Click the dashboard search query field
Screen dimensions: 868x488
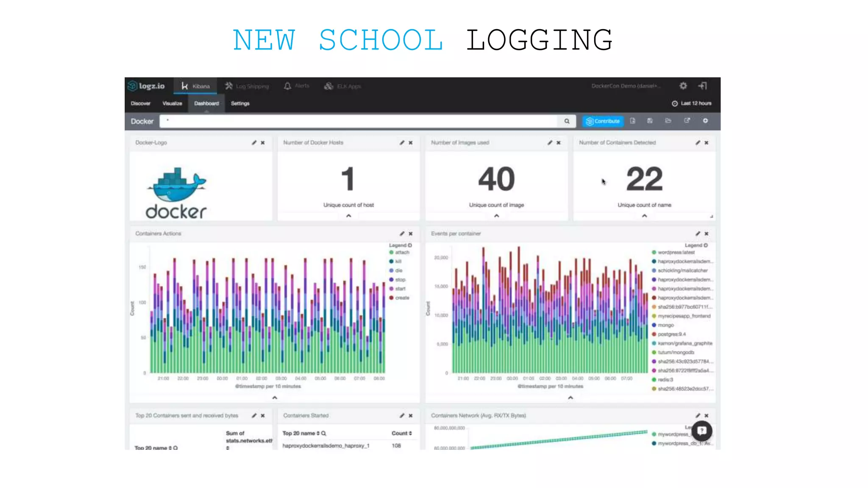(x=359, y=121)
